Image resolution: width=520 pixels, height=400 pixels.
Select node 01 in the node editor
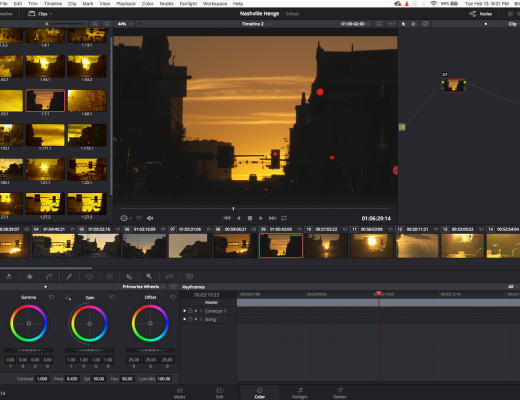454,85
